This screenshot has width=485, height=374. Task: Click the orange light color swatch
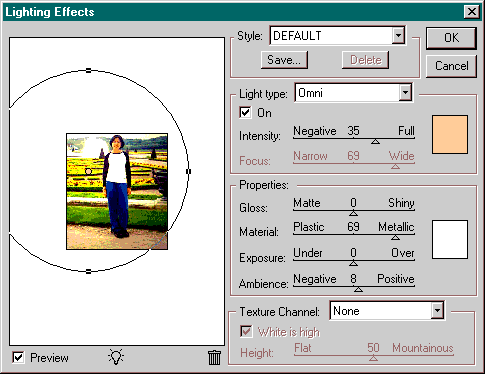450,135
